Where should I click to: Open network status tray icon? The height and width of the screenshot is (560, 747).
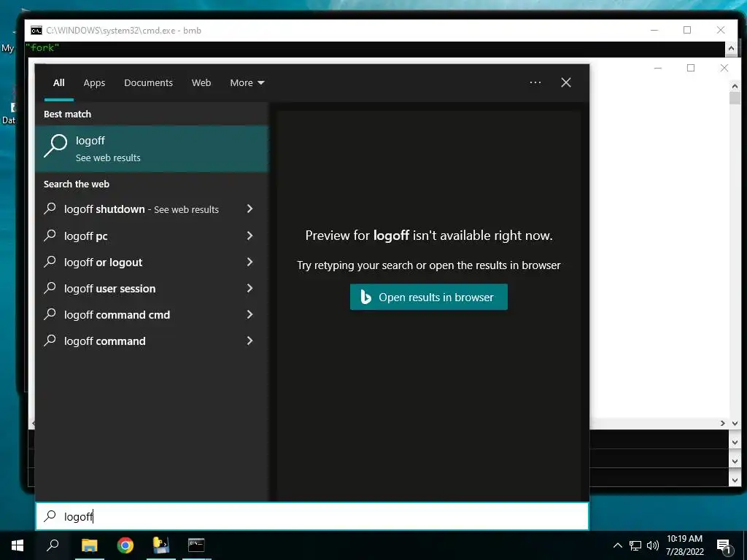(635, 545)
